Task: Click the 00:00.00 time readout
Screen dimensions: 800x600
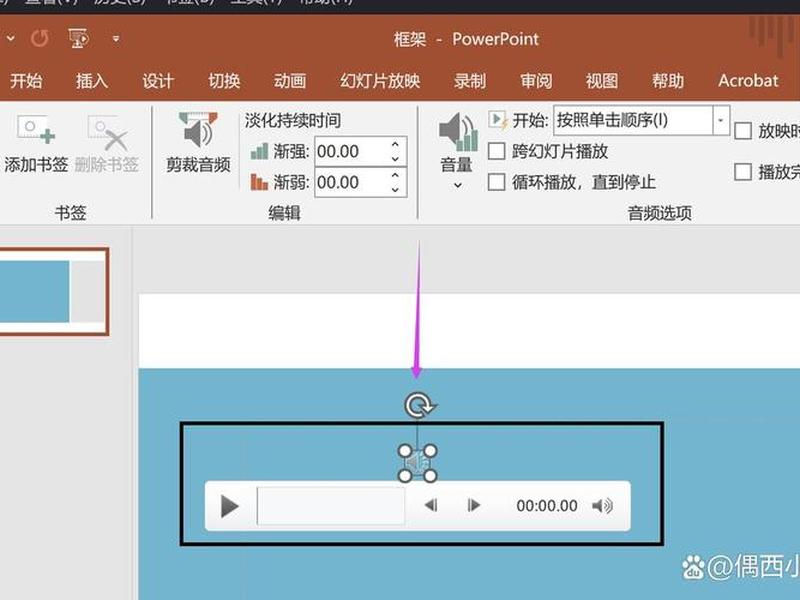Action: 547,506
